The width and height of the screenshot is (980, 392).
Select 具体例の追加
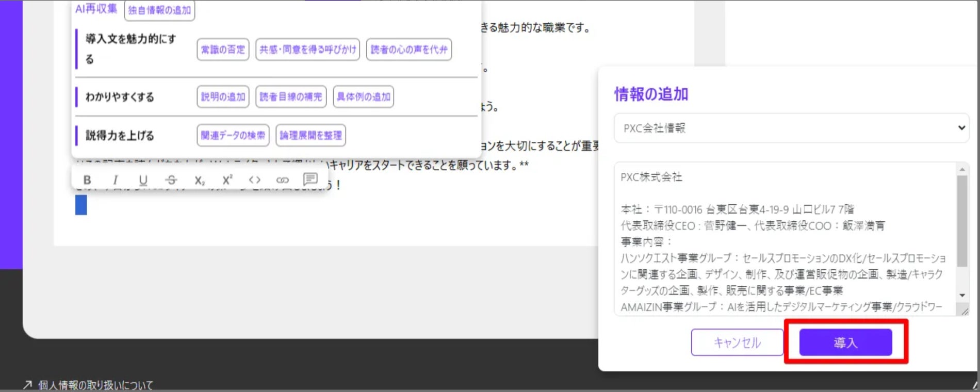364,96
